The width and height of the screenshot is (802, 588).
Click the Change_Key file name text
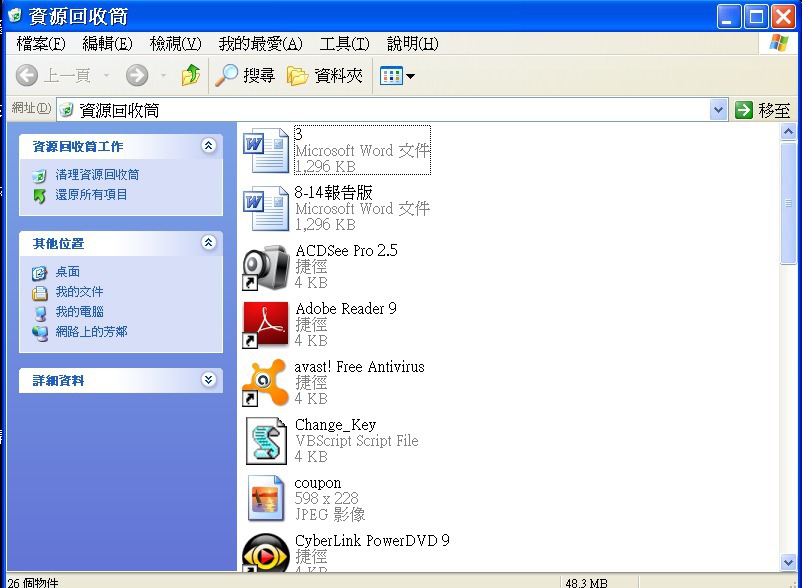(336, 424)
